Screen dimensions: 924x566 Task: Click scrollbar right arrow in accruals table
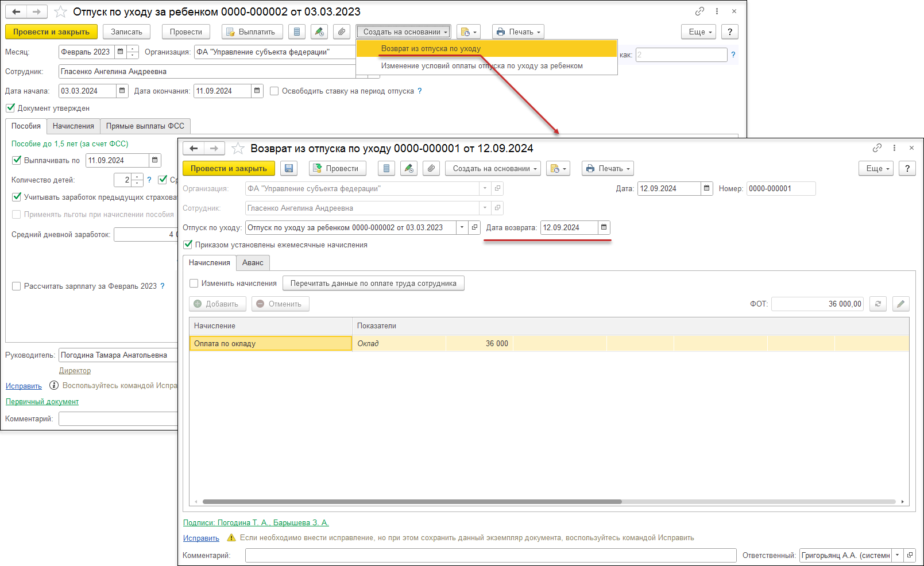903,502
